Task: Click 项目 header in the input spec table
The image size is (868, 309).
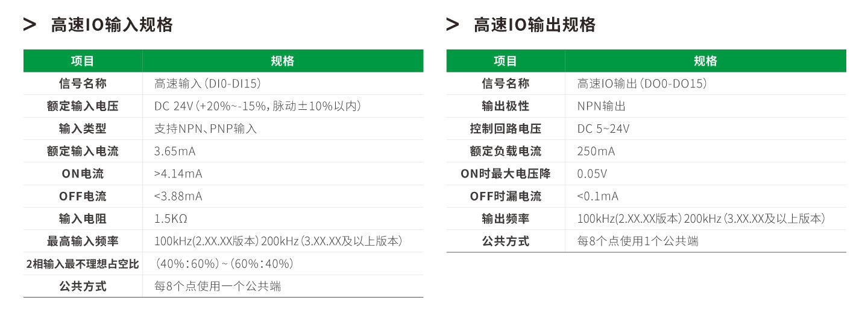Action: point(83,61)
